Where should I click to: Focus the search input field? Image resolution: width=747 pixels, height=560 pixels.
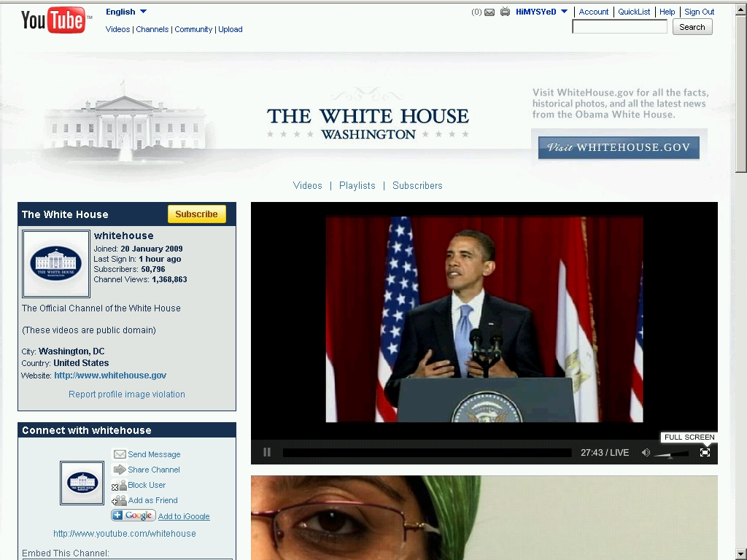[620, 27]
